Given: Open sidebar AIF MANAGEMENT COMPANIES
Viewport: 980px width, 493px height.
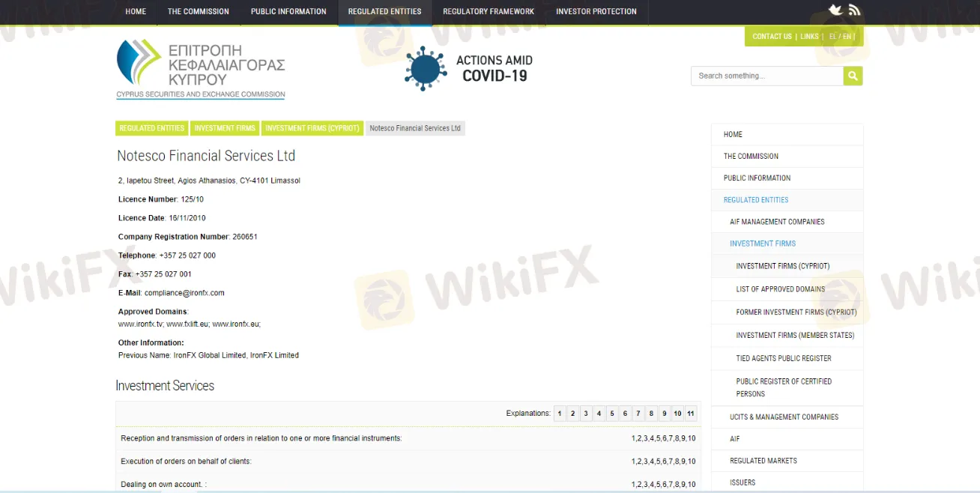Looking at the screenshot, I should point(787,222).
